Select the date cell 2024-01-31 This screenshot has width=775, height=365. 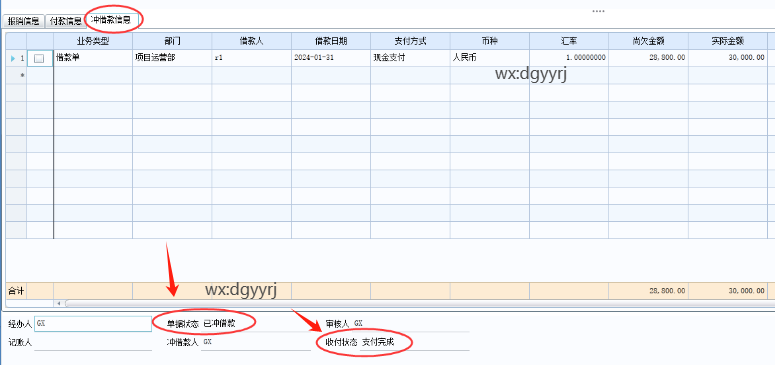331,58
